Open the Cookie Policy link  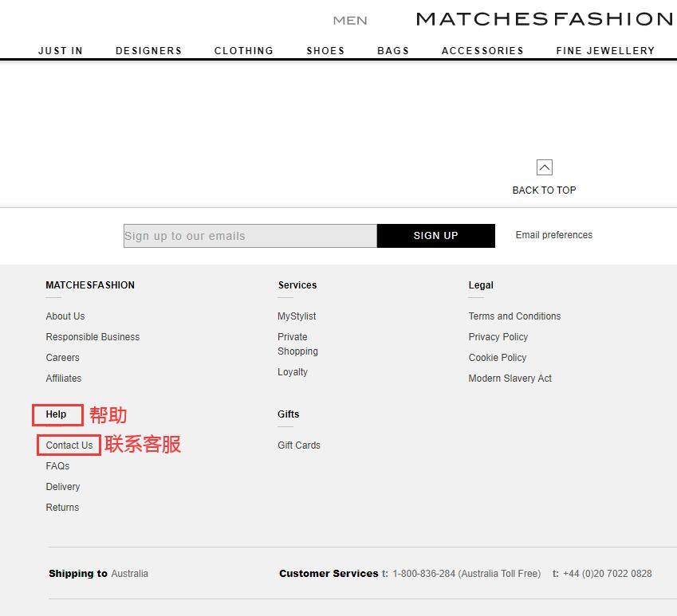(498, 358)
